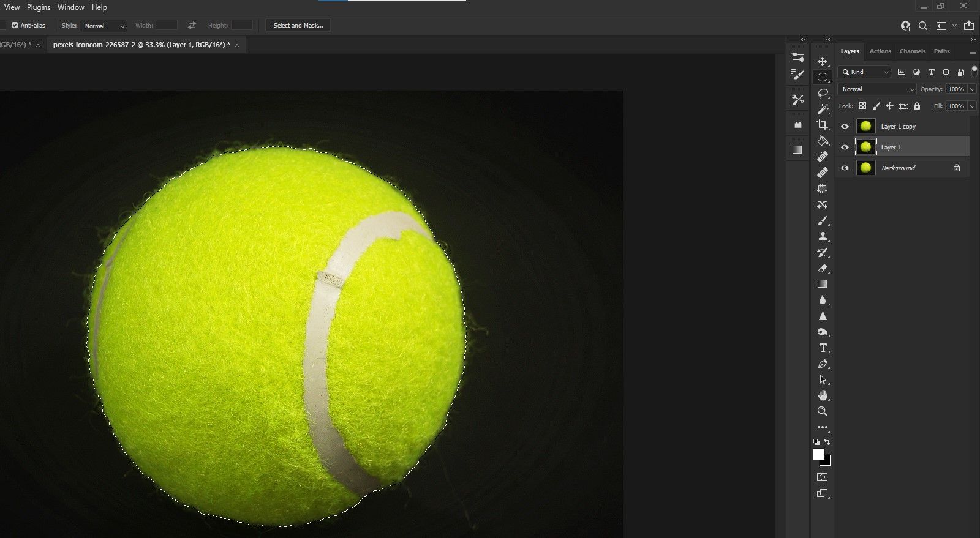
Task: Click the Share icon in top right
Action: pyautogui.click(x=968, y=26)
